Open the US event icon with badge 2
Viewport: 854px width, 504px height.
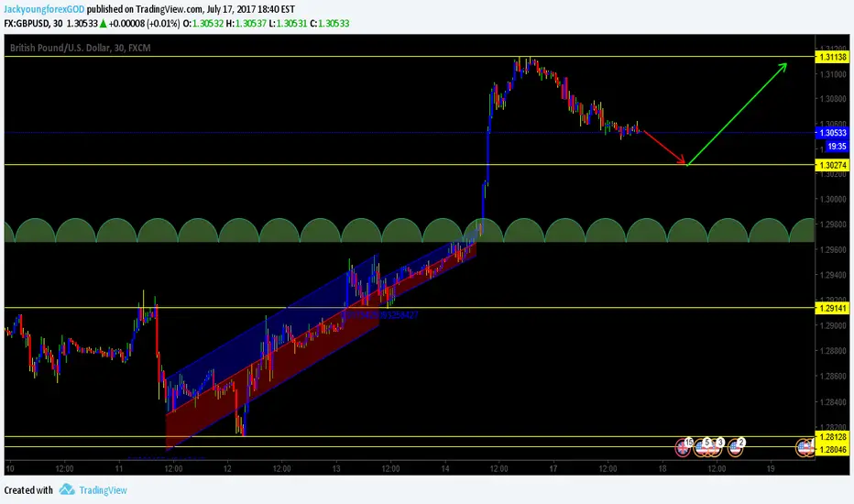coord(735,448)
